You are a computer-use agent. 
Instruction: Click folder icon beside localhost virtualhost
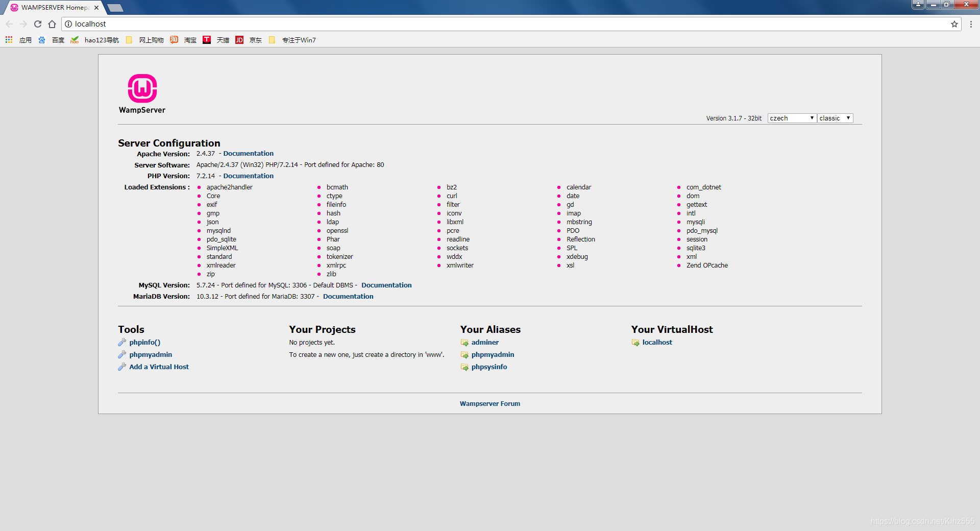pyautogui.click(x=635, y=343)
